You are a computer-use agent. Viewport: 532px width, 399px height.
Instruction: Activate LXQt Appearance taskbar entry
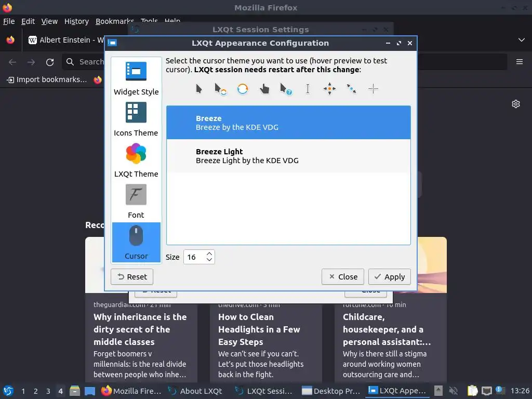(x=397, y=391)
